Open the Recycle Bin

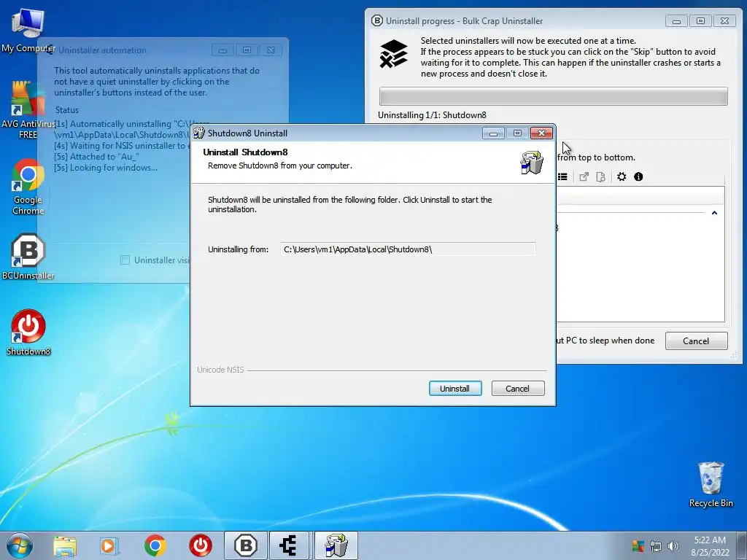point(711,485)
